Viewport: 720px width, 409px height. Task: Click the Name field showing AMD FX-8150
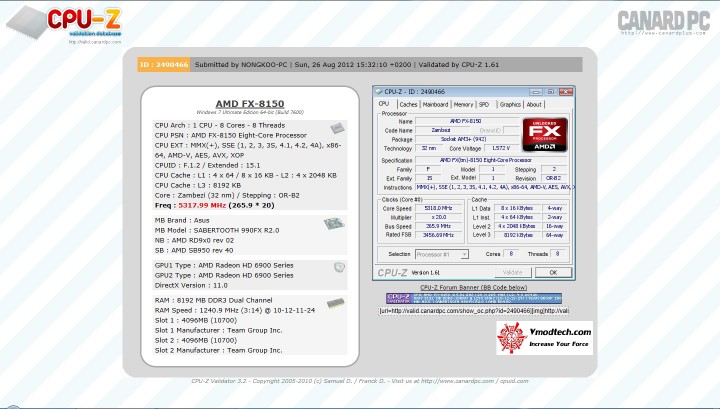pos(467,121)
